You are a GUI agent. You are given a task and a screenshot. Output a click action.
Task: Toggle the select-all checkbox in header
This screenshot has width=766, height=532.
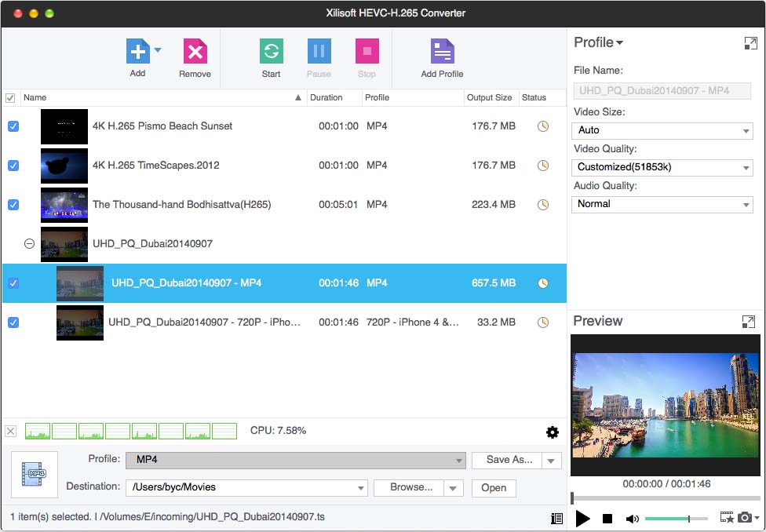click(x=10, y=97)
